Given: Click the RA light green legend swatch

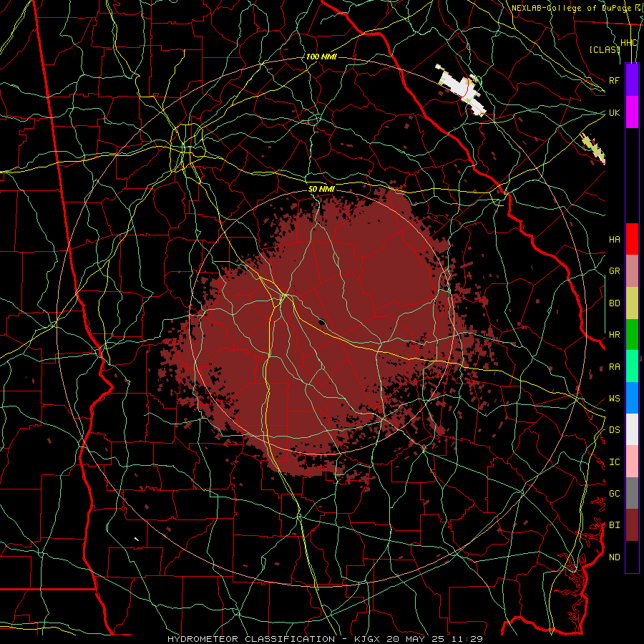Looking at the screenshot, I should [632, 366].
